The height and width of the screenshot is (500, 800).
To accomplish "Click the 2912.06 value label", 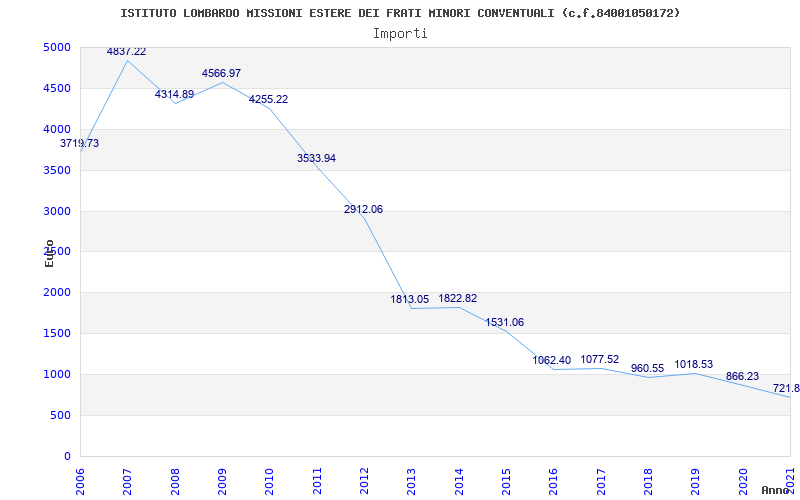I will coord(363,209).
